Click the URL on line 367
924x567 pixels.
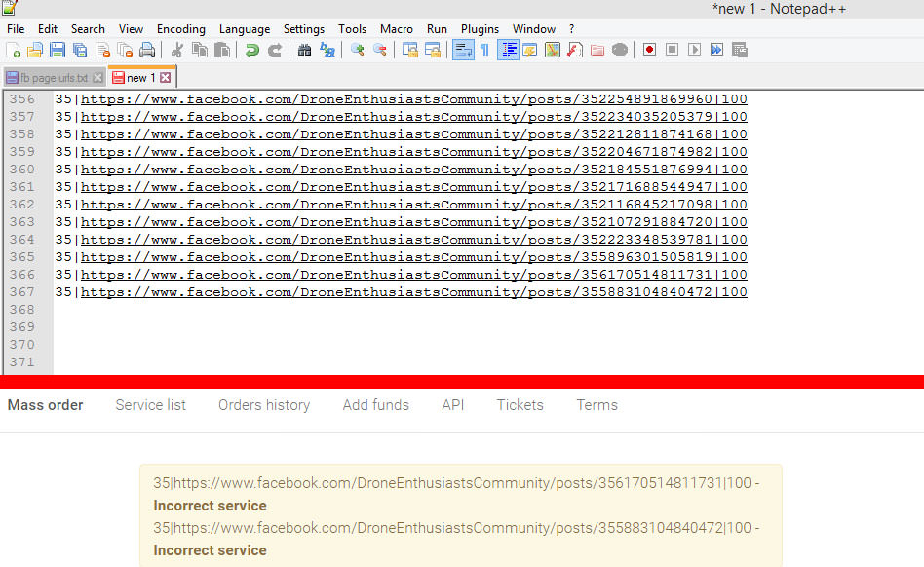413,292
